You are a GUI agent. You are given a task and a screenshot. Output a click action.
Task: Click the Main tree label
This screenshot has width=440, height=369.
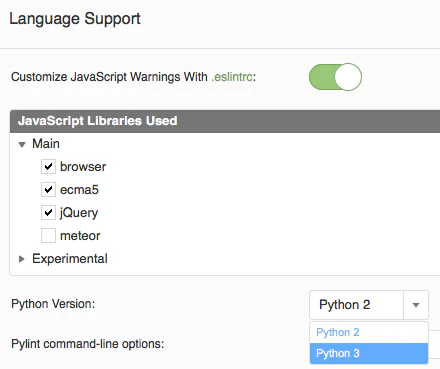46,144
